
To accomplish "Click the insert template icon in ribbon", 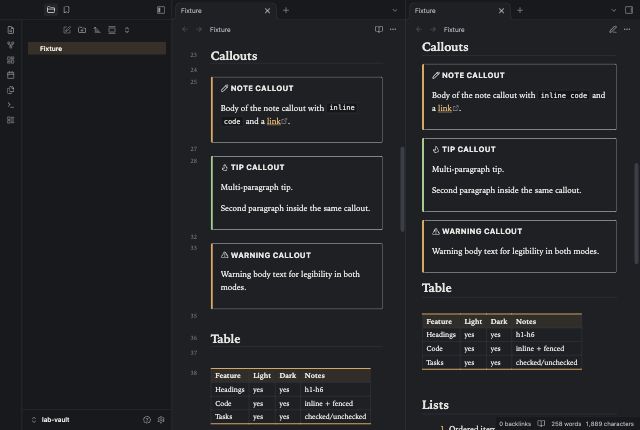I will (x=11, y=90).
